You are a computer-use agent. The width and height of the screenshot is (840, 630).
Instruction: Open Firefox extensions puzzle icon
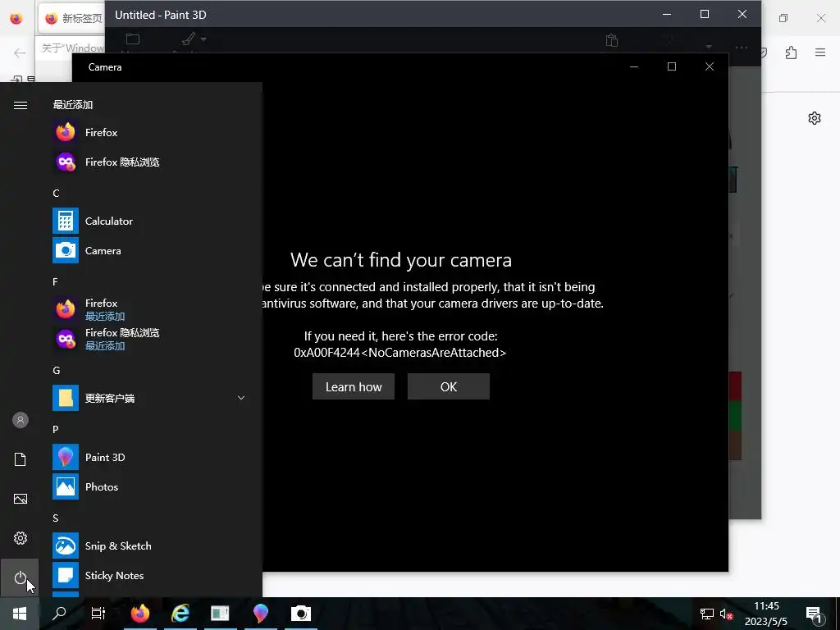click(x=792, y=52)
